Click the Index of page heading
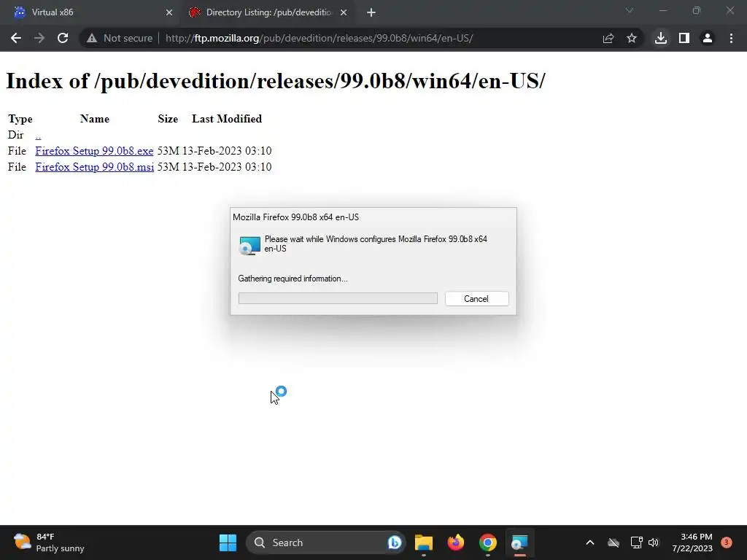Viewport: 747px width, 560px height. click(275, 81)
